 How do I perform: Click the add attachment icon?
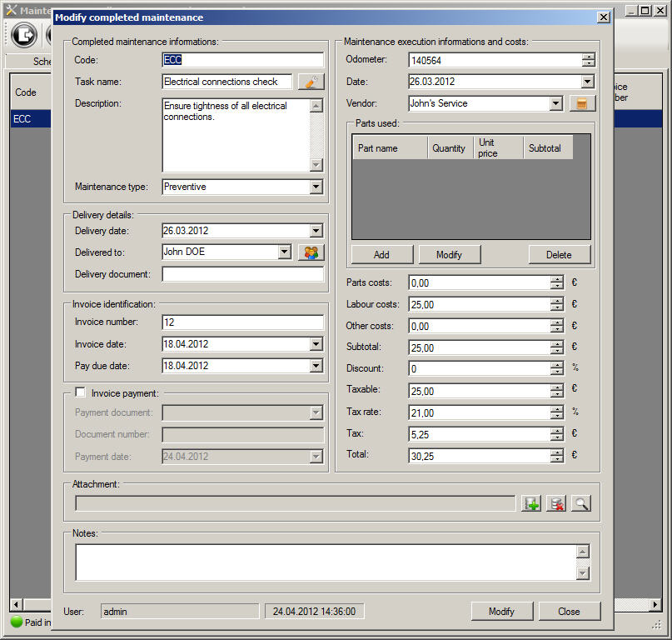tap(531, 503)
